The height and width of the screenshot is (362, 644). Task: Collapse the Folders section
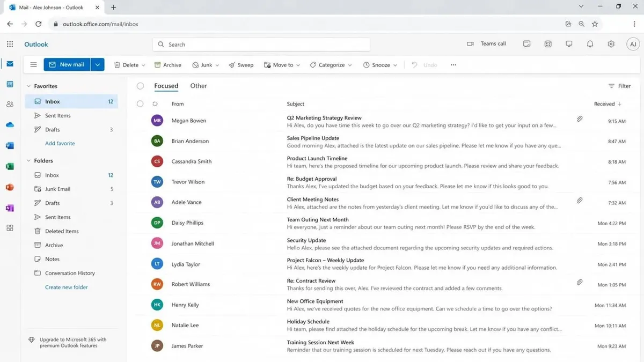pos(28,160)
